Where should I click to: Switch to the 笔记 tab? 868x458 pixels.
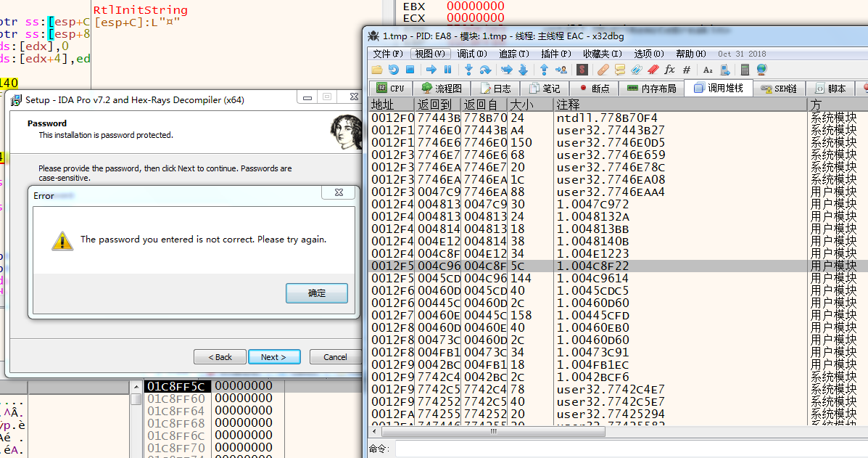[x=545, y=88]
